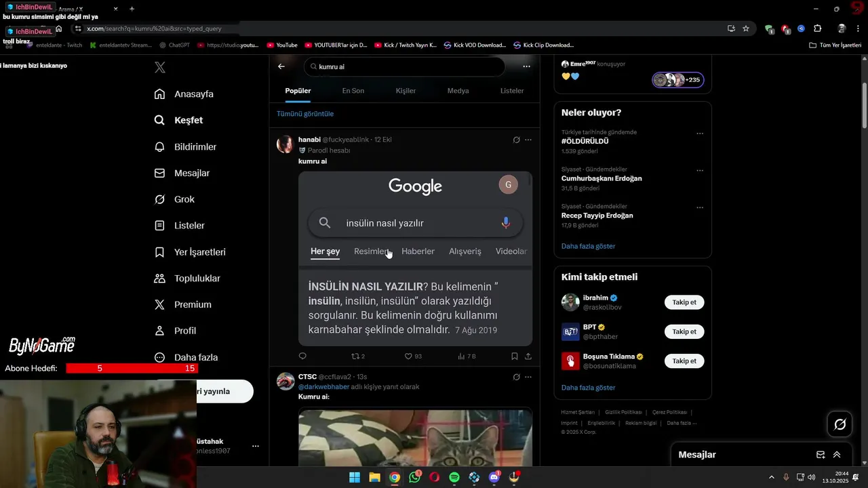Screen dimensions: 868x488
Task: Open Anasayfa from the X sidebar
Action: coord(184,94)
